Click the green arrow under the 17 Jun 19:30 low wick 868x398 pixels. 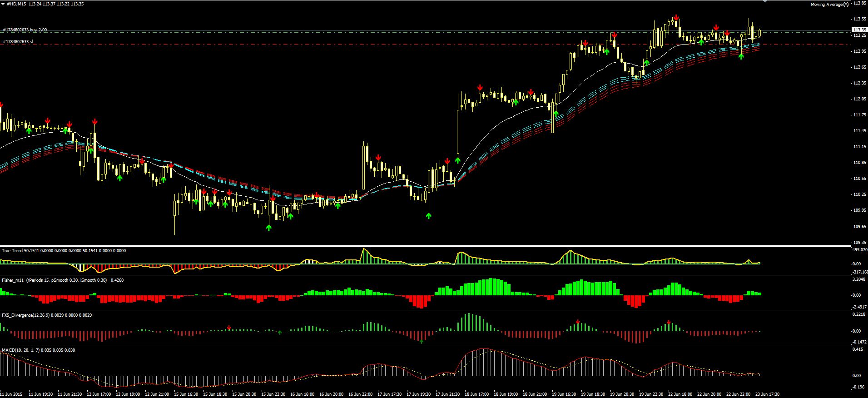click(x=428, y=216)
